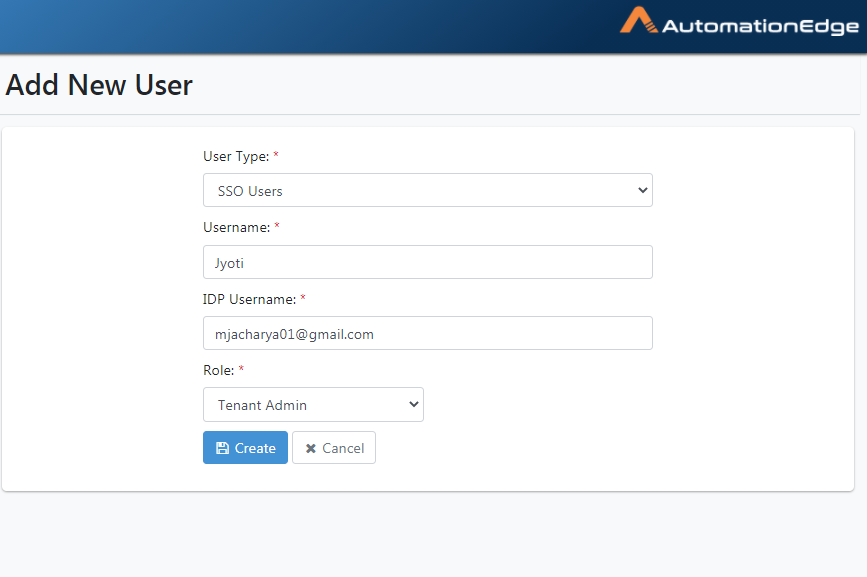
Task: Click the Add New User page heading
Action: [99, 85]
